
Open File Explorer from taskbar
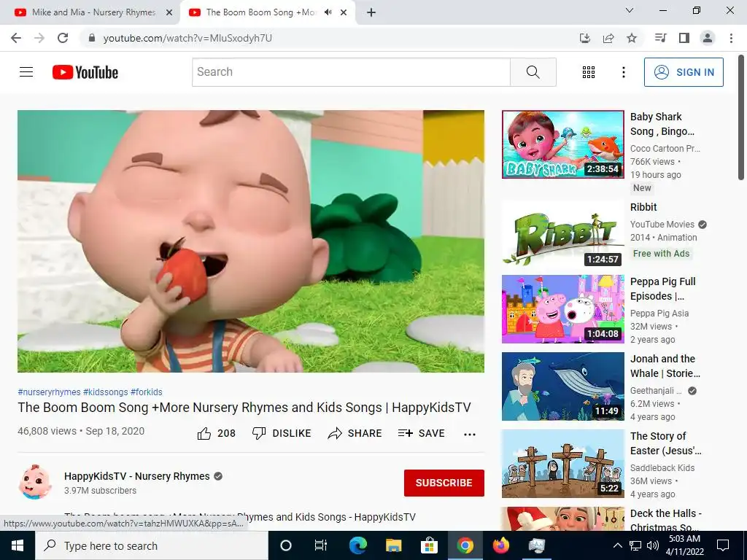pos(393,545)
